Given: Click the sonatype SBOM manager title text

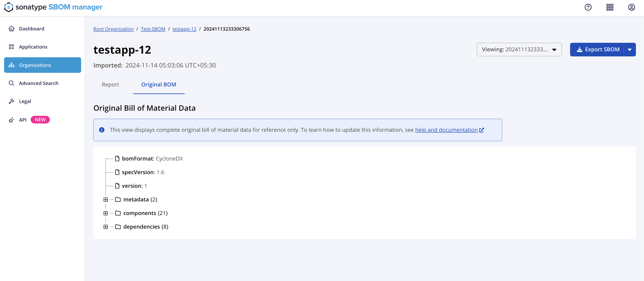Looking at the screenshot, I should click(59, 7).
